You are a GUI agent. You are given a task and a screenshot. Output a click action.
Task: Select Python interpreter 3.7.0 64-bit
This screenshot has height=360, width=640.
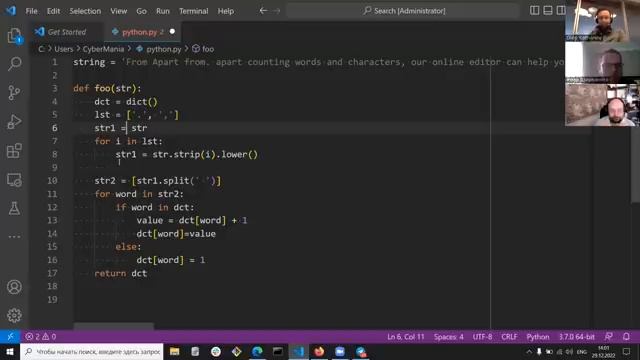pos(576,337)
